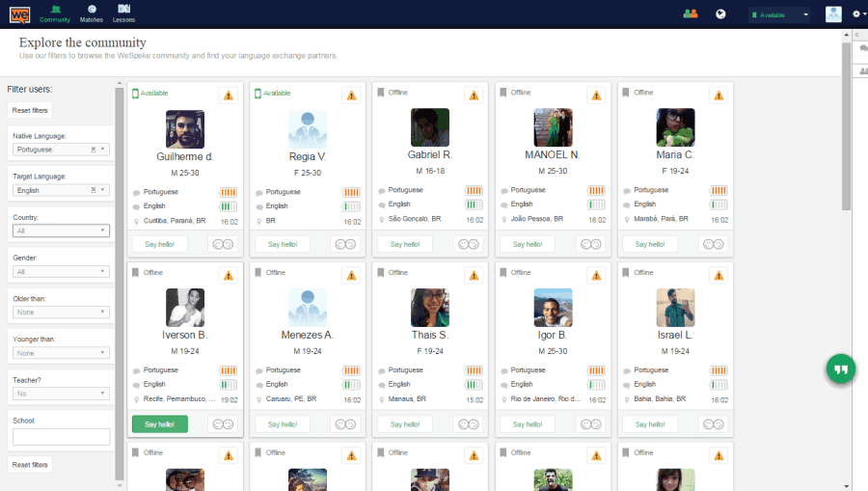This screenshot has height=491, width=868.
Task: Click the English proficiency bar on Thais S. card
Action: 474,385
